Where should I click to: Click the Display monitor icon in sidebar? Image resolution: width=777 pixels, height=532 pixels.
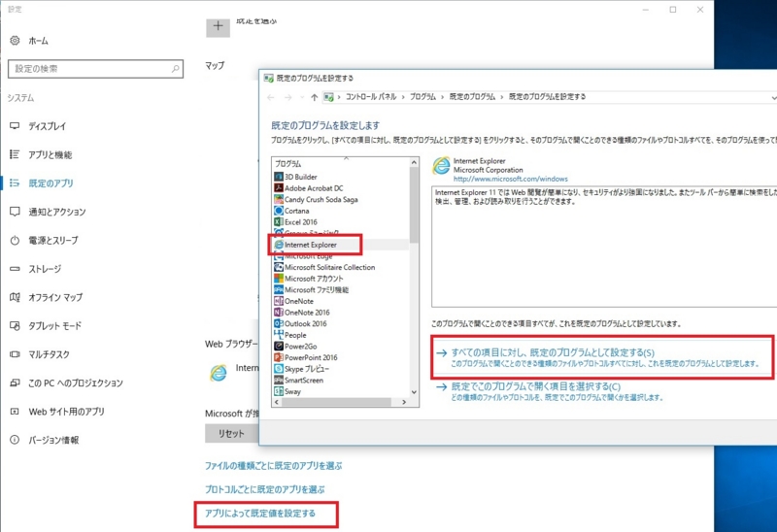pyautogui.click(x=15, y=126)
